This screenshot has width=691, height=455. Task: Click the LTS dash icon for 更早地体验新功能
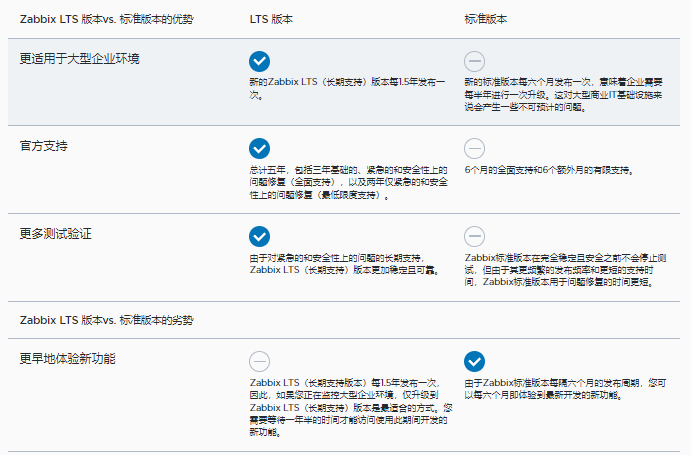tap(260, 361)
